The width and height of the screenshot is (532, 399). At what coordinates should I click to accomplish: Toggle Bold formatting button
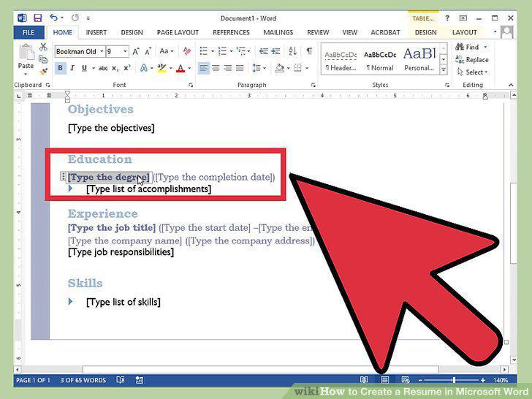60,68
